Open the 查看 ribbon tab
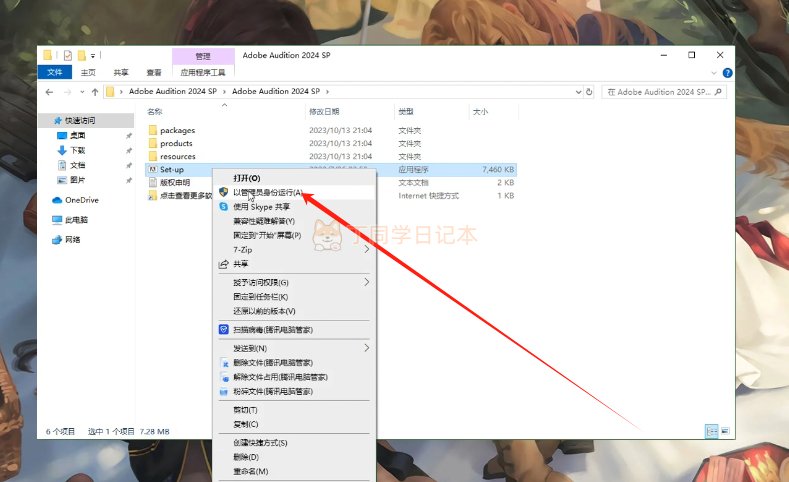Viewport: 789px width, 482px height. [x=154, y=72]
